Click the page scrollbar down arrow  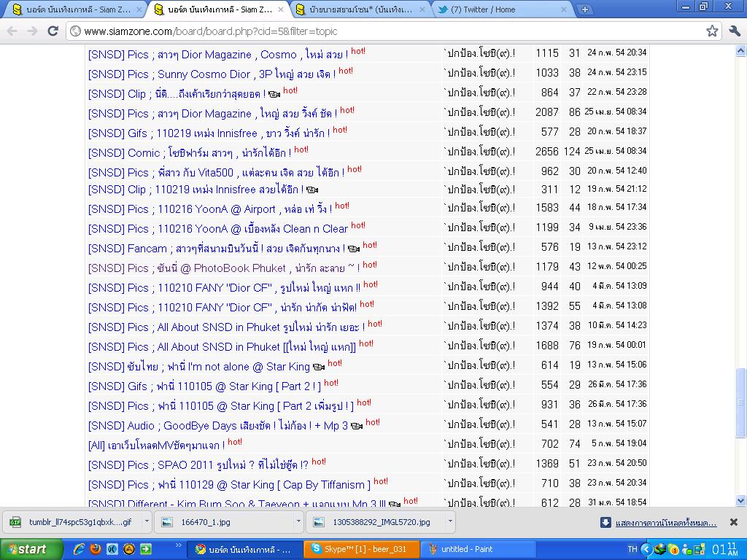pos(741,500)
